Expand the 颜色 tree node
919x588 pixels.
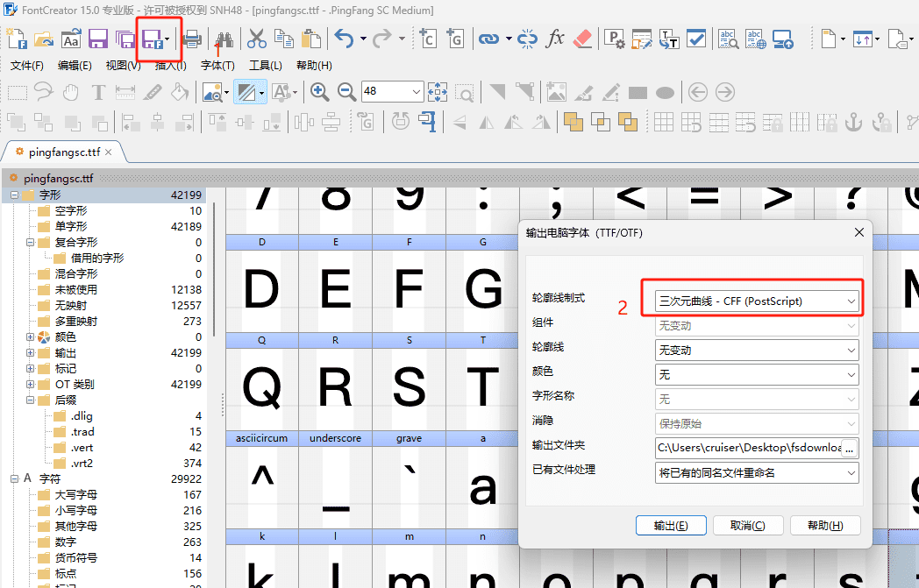[x=31, y=337]
